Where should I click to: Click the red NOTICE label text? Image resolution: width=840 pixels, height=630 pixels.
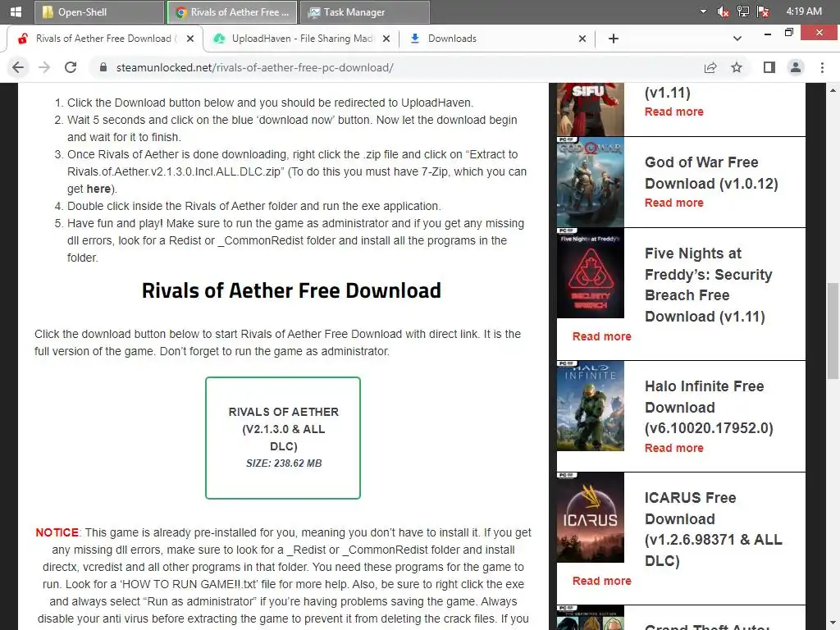[57, 532]
